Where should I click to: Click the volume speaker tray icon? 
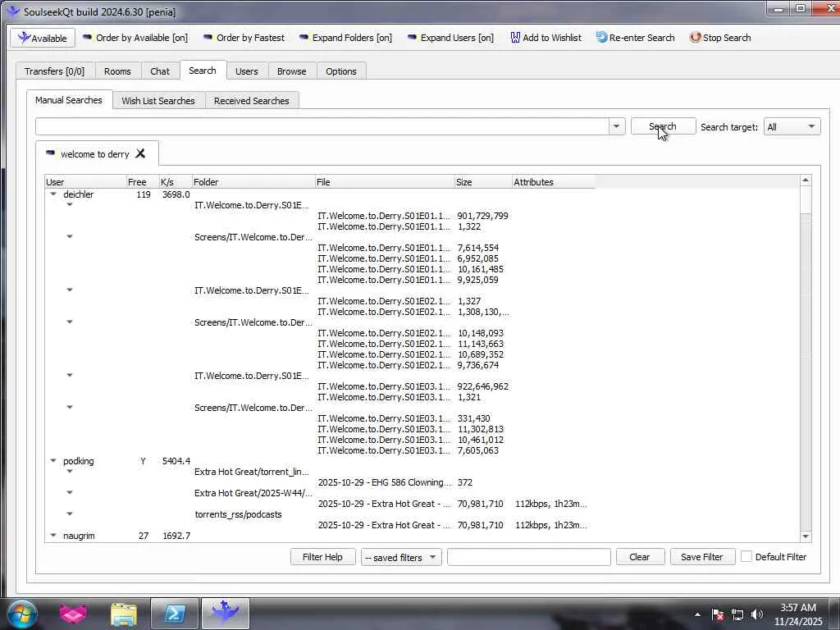(757, 614)
